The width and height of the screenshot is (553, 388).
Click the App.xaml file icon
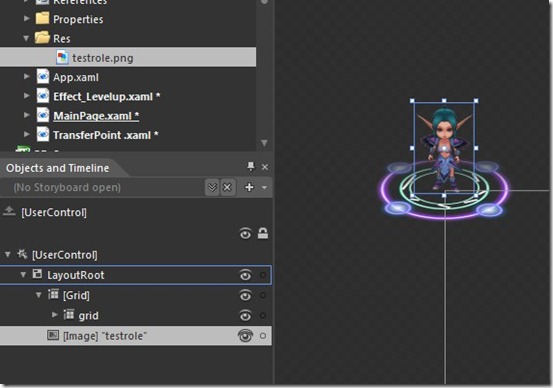pyautogui.click(x=43, y=77)
